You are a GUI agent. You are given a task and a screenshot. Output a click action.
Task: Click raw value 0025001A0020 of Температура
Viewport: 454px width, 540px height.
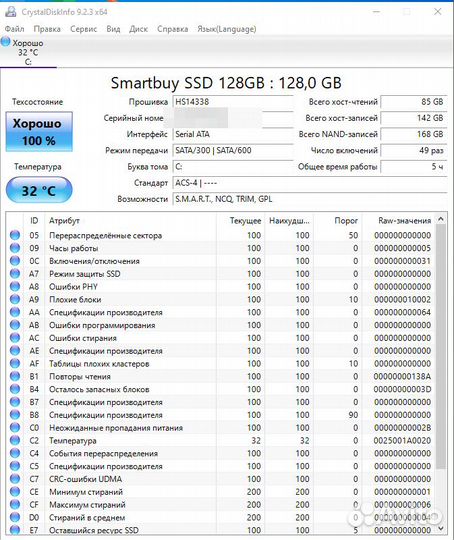pos(402,440)
